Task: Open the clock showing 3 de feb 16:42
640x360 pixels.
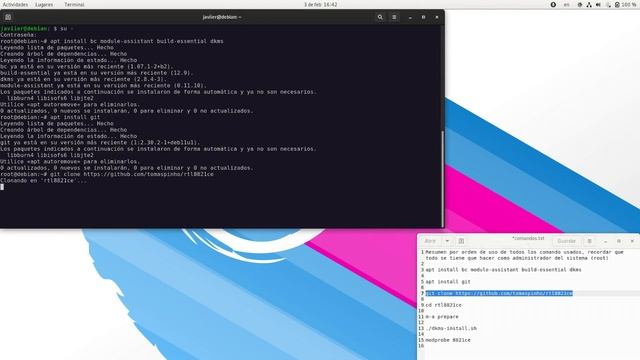Action: [x=320, y=4]
